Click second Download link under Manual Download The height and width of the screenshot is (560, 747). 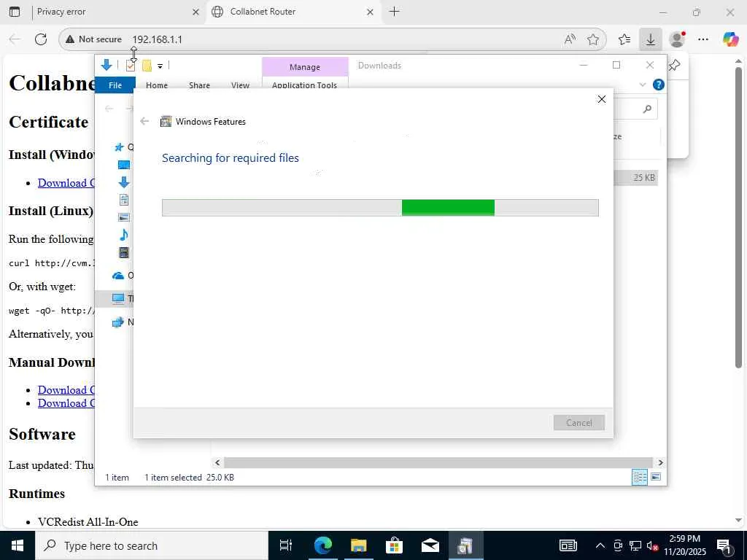(66, 402)
